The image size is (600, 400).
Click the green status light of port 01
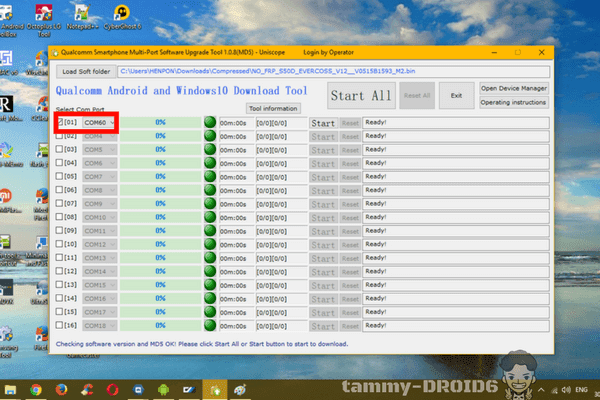coord(210,122)
